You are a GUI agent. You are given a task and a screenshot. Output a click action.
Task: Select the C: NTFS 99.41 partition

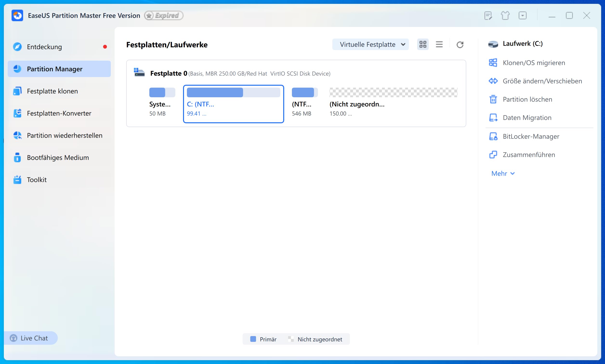pos(234,104)
